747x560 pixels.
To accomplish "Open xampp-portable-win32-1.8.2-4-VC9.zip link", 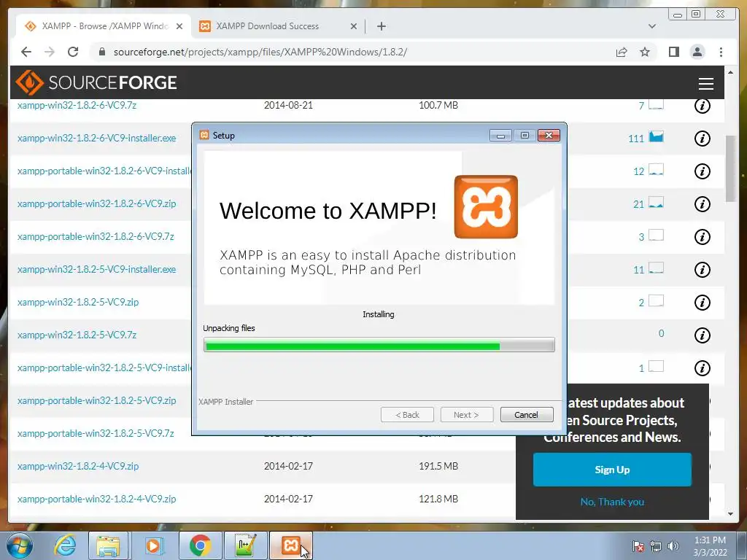I will [97, 499].
